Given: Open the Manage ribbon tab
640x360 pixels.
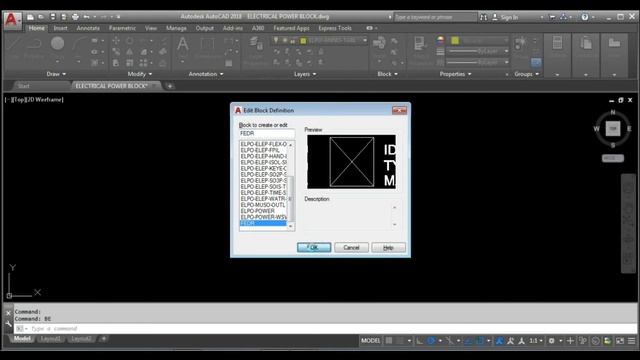Looking at the screenshot, I should (x=176, y=28).
